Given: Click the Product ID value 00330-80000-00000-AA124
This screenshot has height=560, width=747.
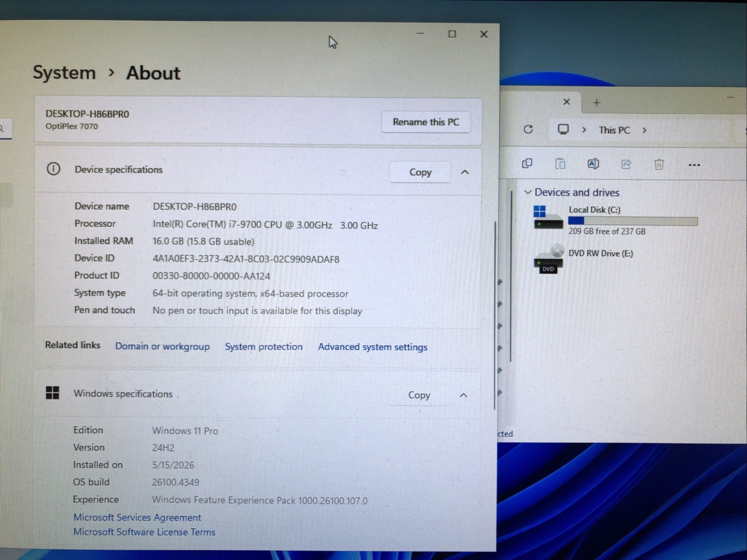Looking at the screenshot, I should coord(211,276).
